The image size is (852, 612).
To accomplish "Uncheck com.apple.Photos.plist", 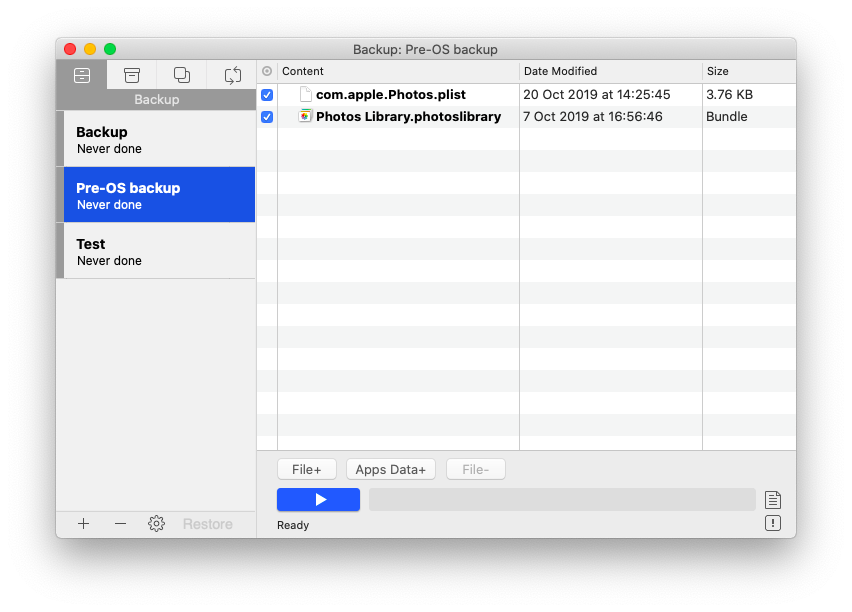I will coord(266,94).
